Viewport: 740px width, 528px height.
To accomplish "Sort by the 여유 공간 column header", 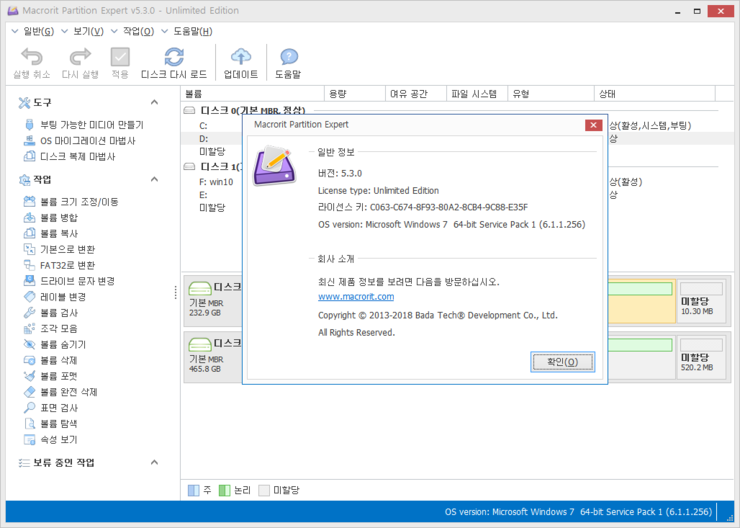I will [416, 94].
